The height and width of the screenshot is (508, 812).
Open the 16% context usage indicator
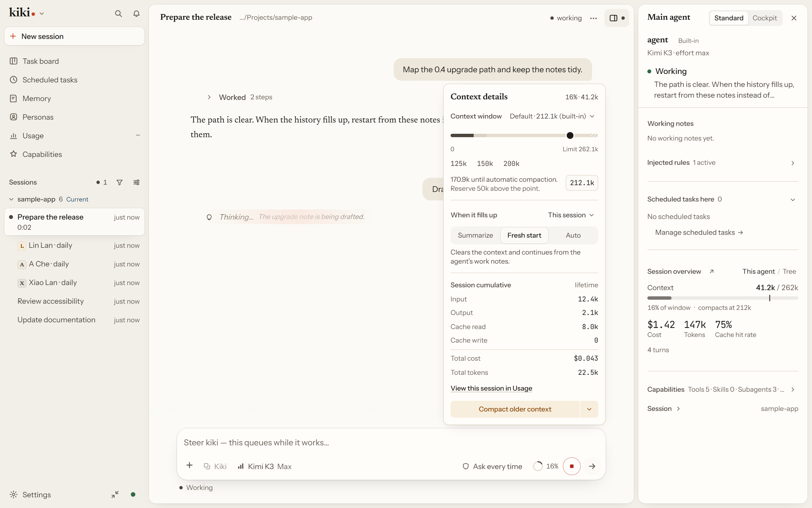546,466
